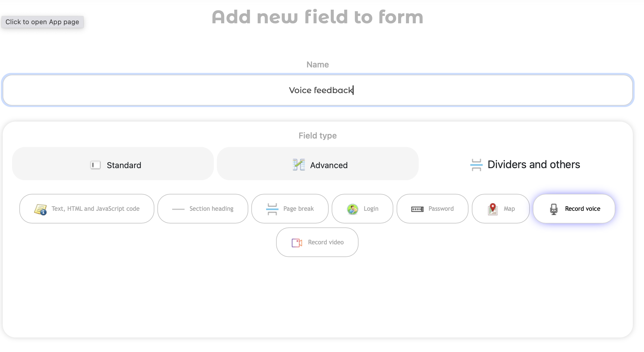The image size is (644, 352).
Task: Click the Name input field
Action: click(x=317, y=90)
